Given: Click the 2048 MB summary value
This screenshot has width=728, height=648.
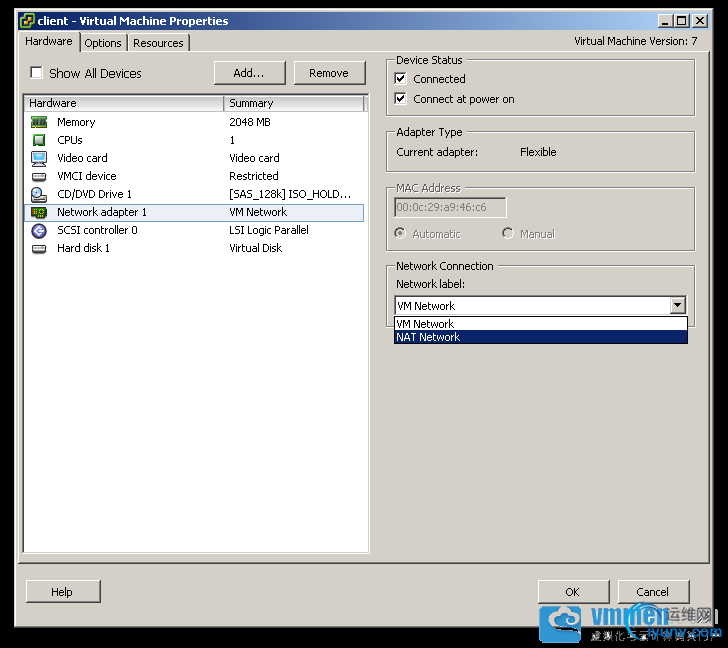Looking at the screenshot, I should pyautogui.click(x=250, y=122).
